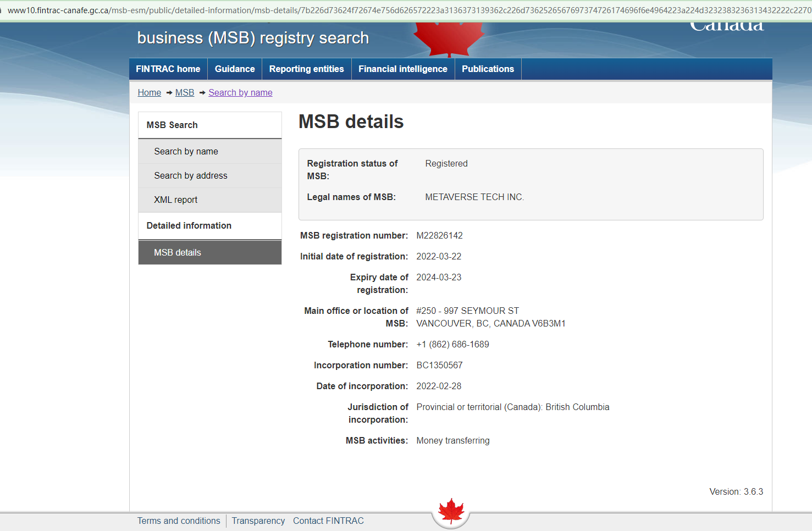812x531 pixels.
Task: Open the Search by name breadcrumb link
Action: pos(241,93)
